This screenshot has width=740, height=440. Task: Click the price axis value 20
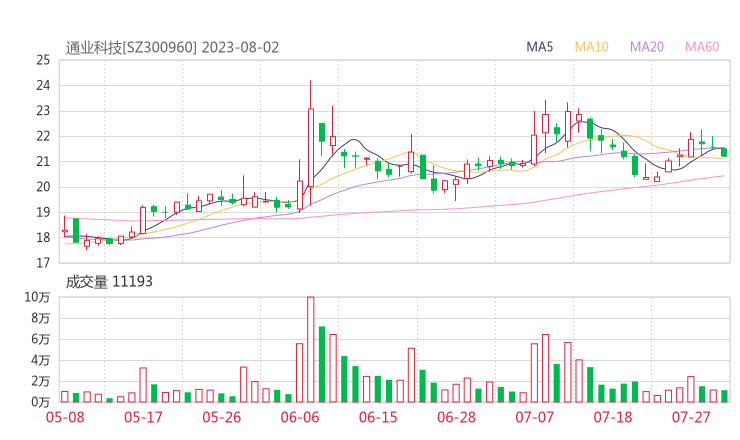pos(43,187)
